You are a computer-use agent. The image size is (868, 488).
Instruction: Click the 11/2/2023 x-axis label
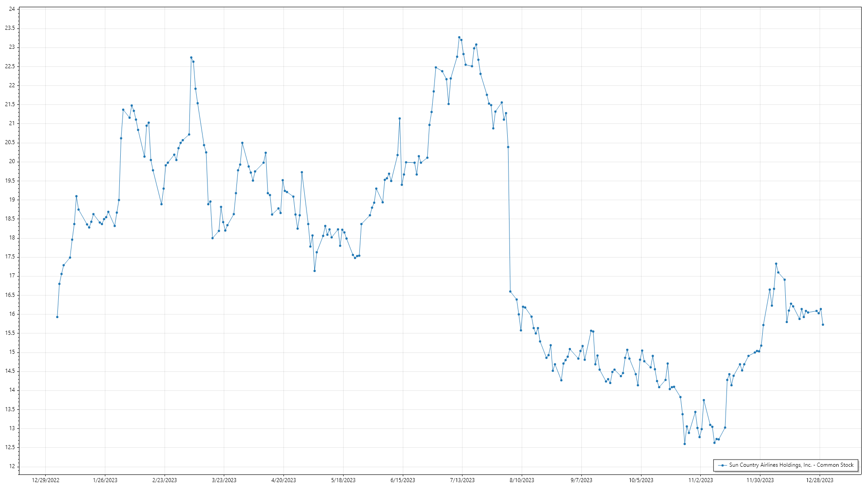700,480
